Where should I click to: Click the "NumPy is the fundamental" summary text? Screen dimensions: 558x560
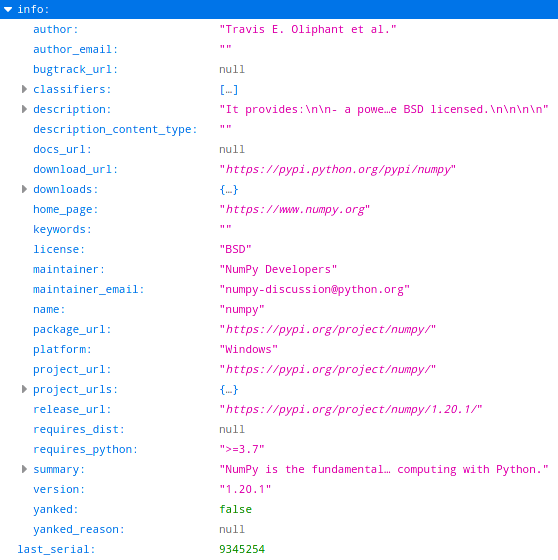384,469
